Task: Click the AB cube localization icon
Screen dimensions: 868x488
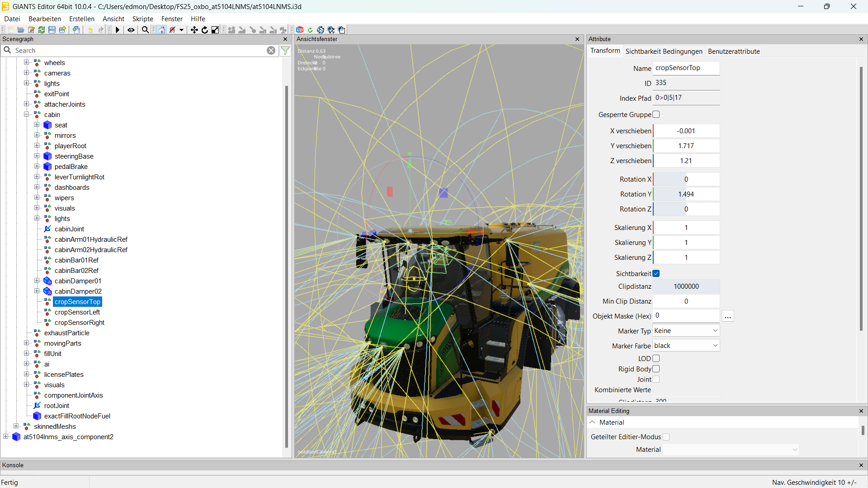Action: coord(300,30)
